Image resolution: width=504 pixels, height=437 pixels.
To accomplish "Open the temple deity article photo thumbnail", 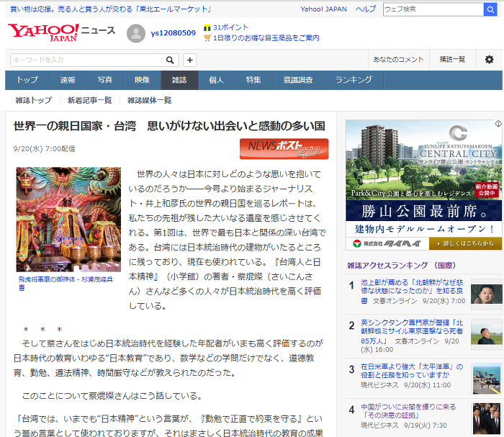I will 68,220.
